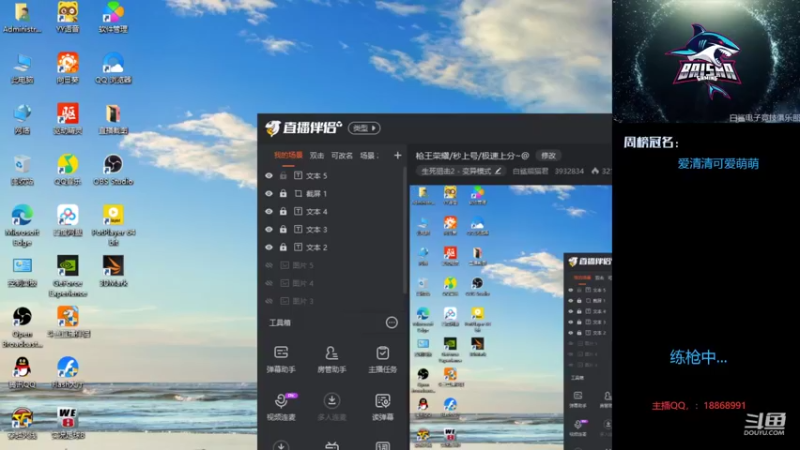
Task: Select the 场景 tab before the plus button
Action: pyautogui.click(x=369, y=156)
